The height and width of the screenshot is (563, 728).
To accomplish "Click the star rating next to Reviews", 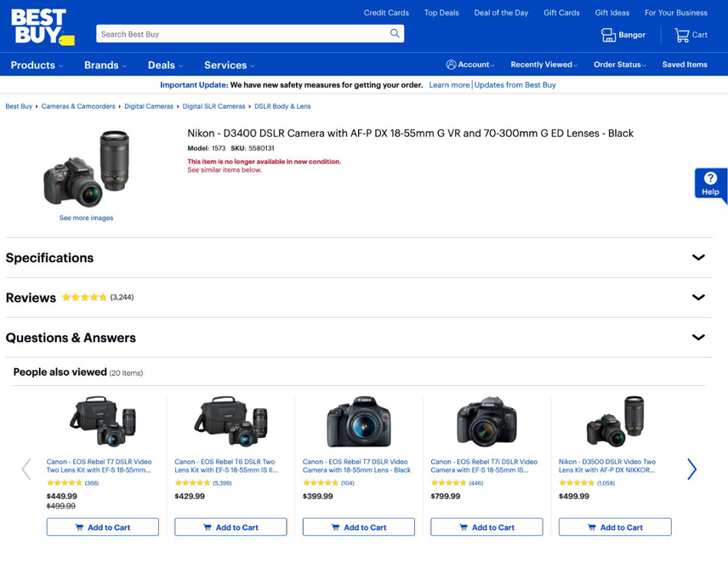I will pos(84,297).
